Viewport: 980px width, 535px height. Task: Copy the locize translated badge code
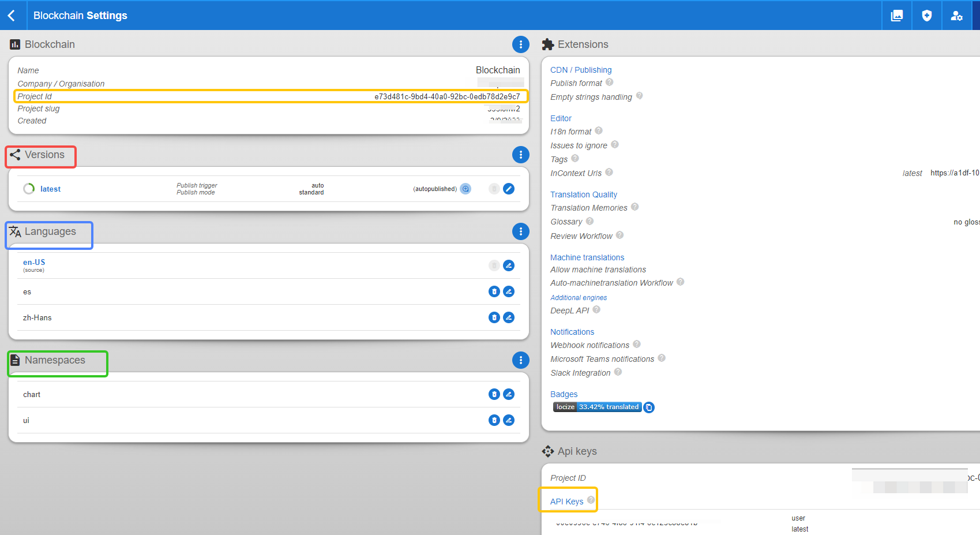pos(648,407)
